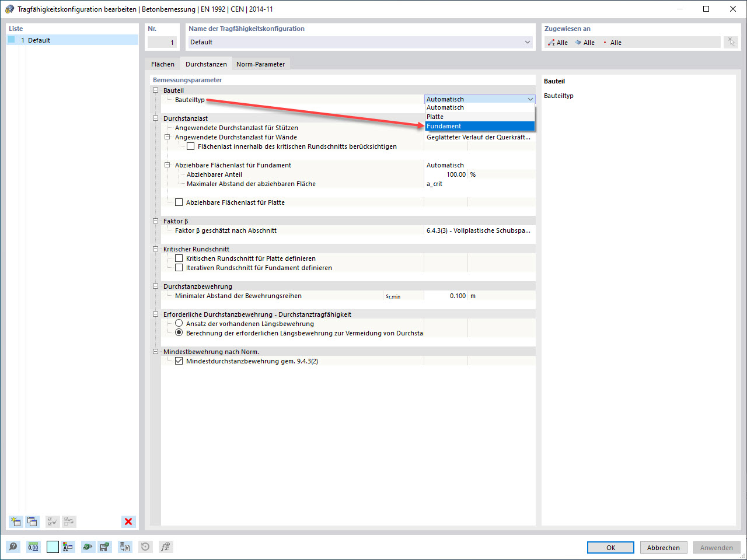The width and height of the screenshot is (747, 560).
Task: Click the Nr. field showing 1
Action: point(162,42)
